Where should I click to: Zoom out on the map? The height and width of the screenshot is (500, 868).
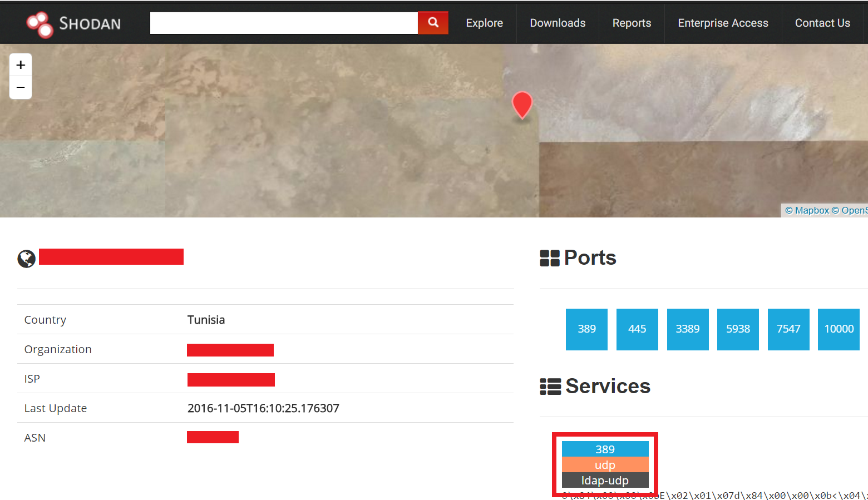21,88
